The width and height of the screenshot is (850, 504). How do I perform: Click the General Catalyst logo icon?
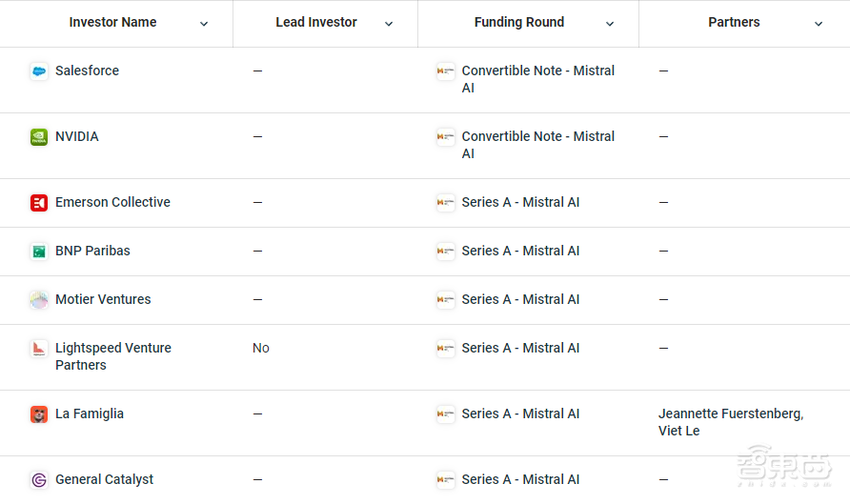(x=39, y=480)
